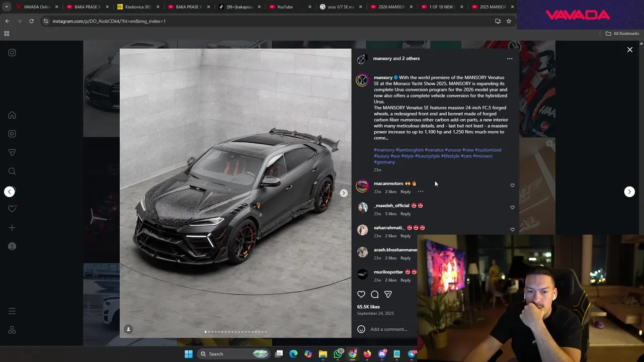Open mansory avatar in post header

click(361, 60)
